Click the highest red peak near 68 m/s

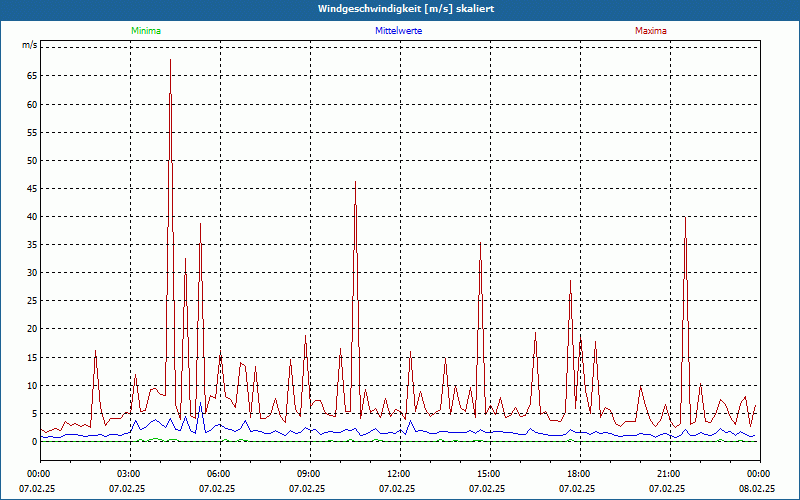tap(170, 60)
